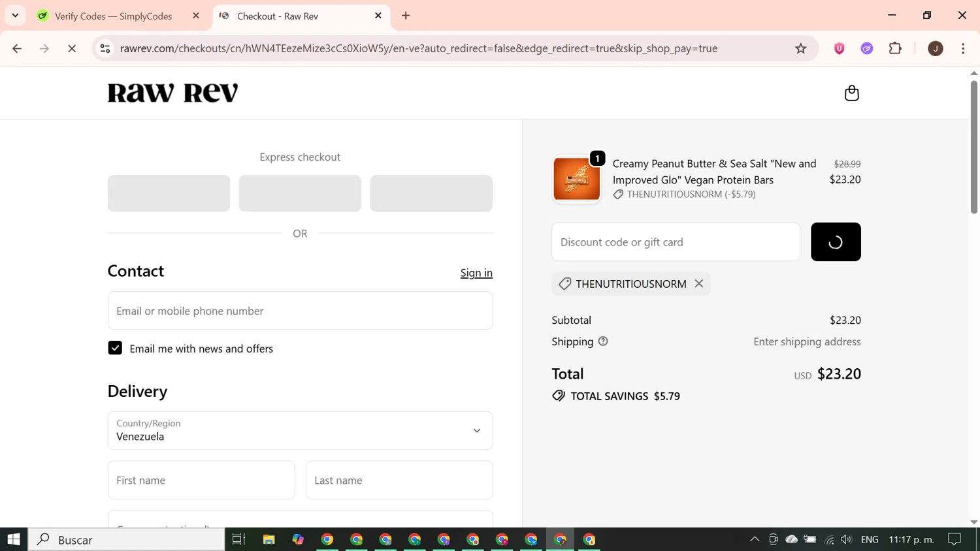This screenshot has width=980, height=551.
Task: Close the Verify Codes SimplyCodes tab
Action: click(196, 16)
